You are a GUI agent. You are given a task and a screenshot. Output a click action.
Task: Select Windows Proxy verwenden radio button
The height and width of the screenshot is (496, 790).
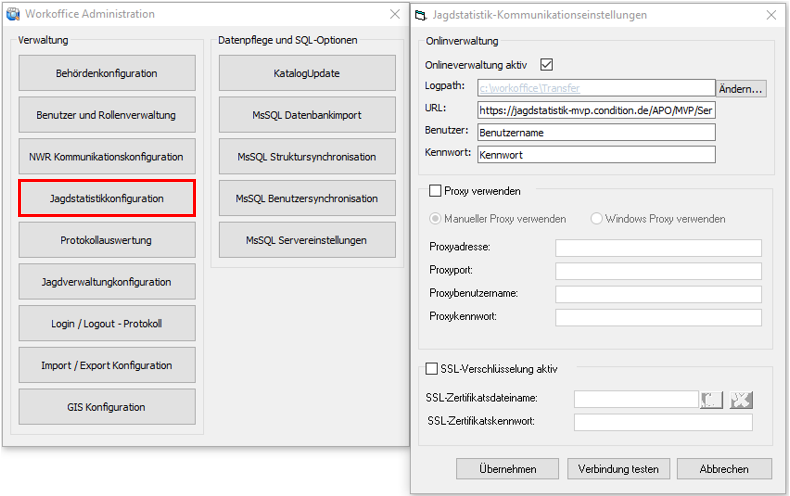pyautogui.click(x=597, y=219)
